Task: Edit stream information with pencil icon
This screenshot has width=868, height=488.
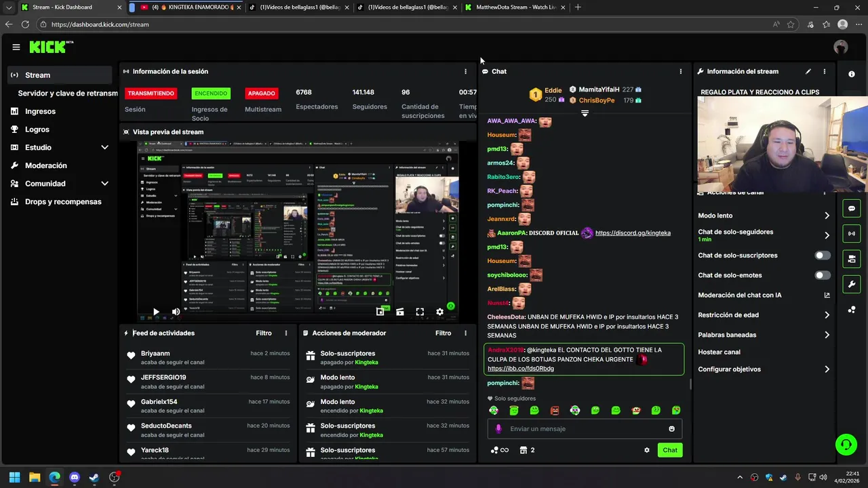Action: [808, 71]
